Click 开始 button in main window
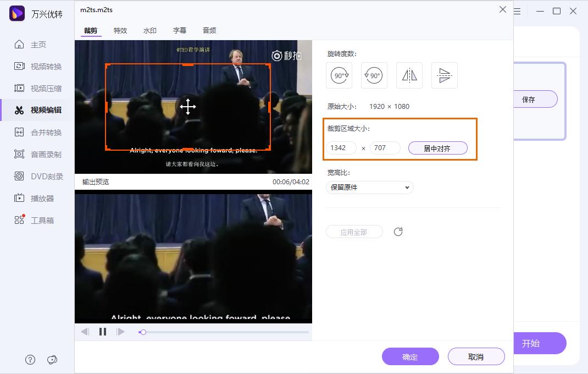 (x=539, y=343)
